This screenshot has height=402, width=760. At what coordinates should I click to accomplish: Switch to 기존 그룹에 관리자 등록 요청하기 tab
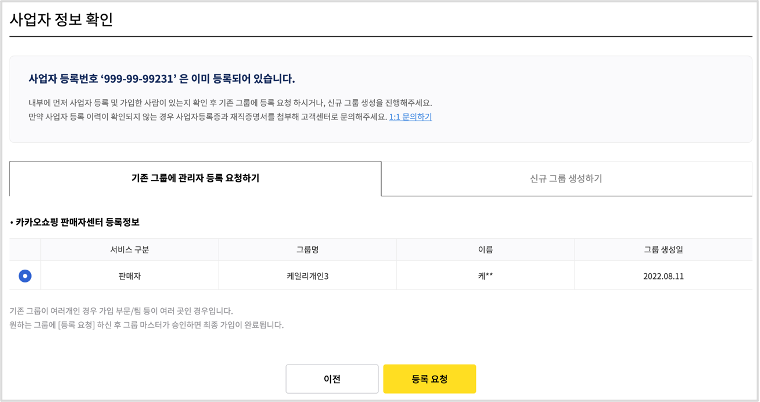(x=195, y=178)
